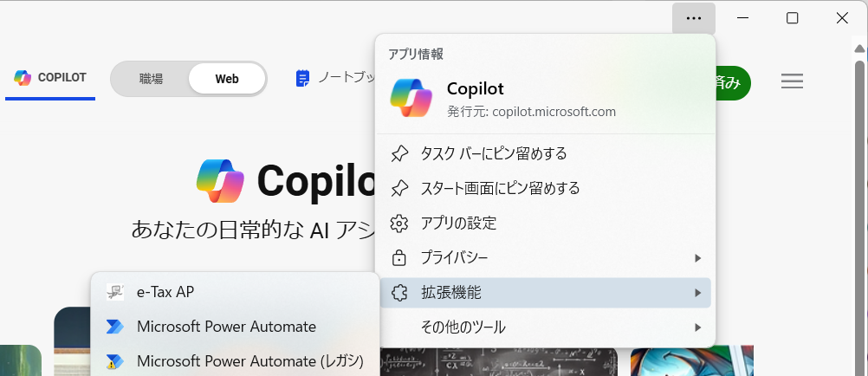Click the COPILOT tab logo icon
Image resolution: width=868 pixels, height=376 pixels.
(x=23, y=78)
